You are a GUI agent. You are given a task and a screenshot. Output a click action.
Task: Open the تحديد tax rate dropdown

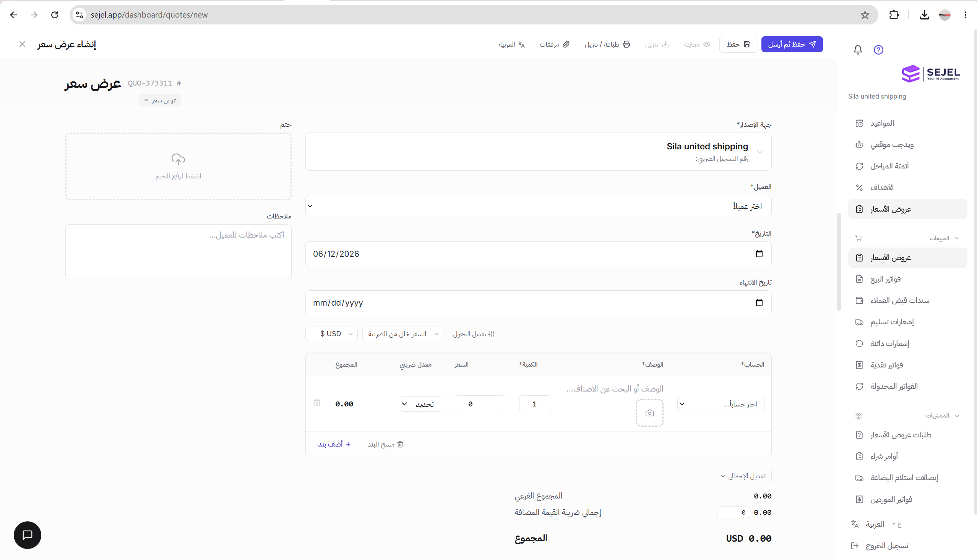(x=420, y=404)
